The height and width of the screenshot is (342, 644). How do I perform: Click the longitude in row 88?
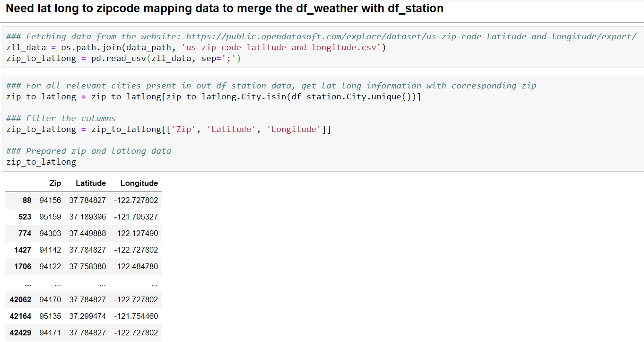coord(136,200)
